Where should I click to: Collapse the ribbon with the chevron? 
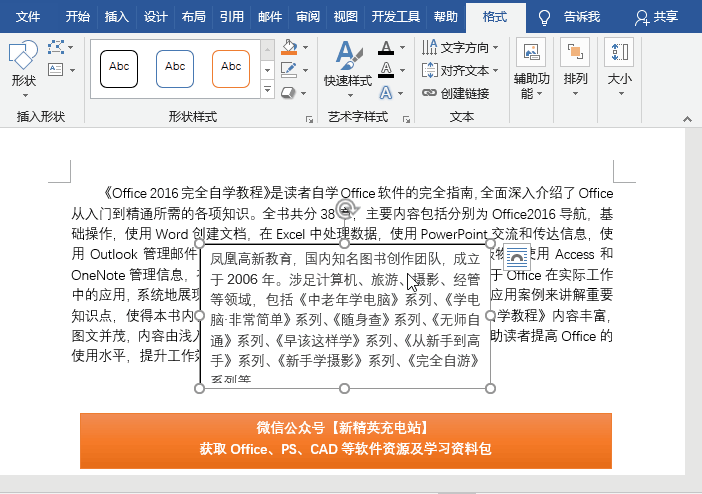point(687,119)
